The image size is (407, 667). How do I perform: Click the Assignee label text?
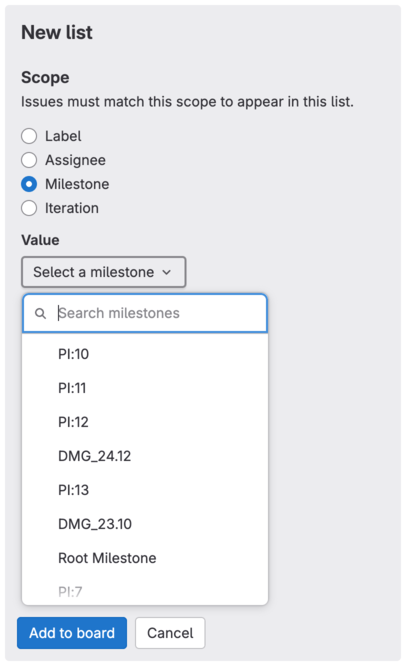coord(76,160)
